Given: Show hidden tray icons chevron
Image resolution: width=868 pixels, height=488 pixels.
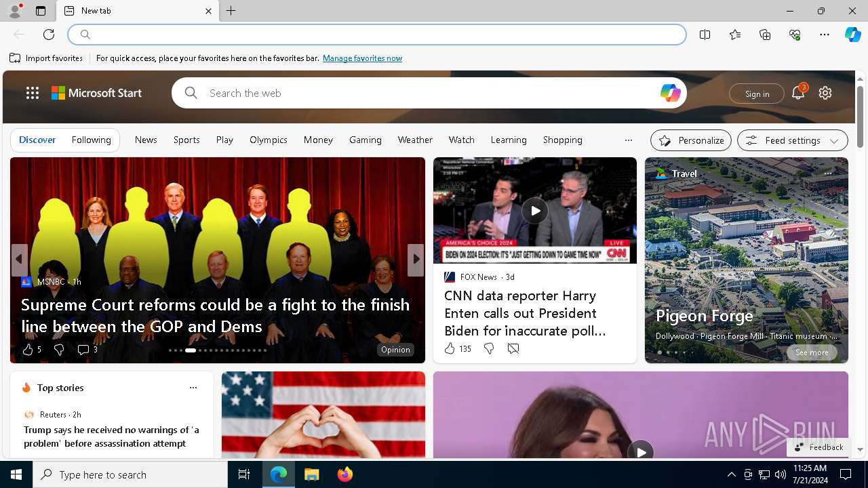Looking at the screenshot, I should (x=731, y=474).
